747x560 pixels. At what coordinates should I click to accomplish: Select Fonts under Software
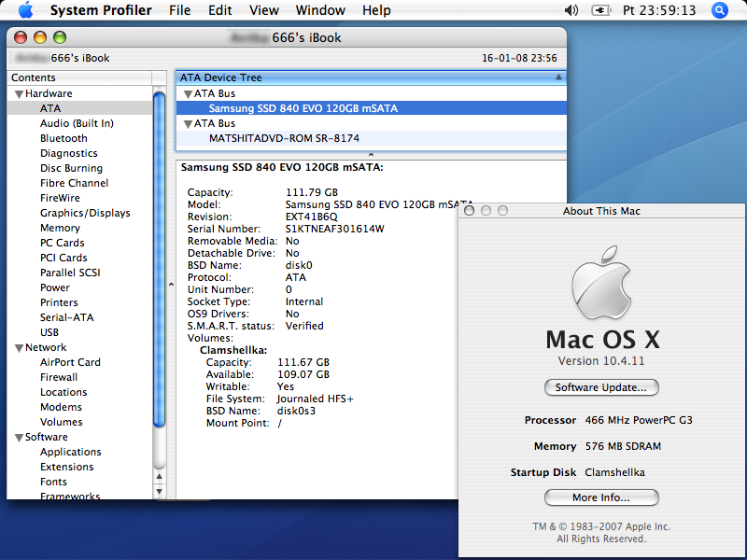(53, 482)
